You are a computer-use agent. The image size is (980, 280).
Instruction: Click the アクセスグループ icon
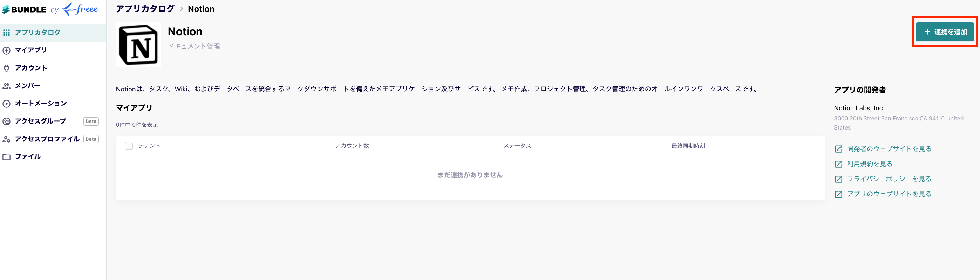coord(6,121)
